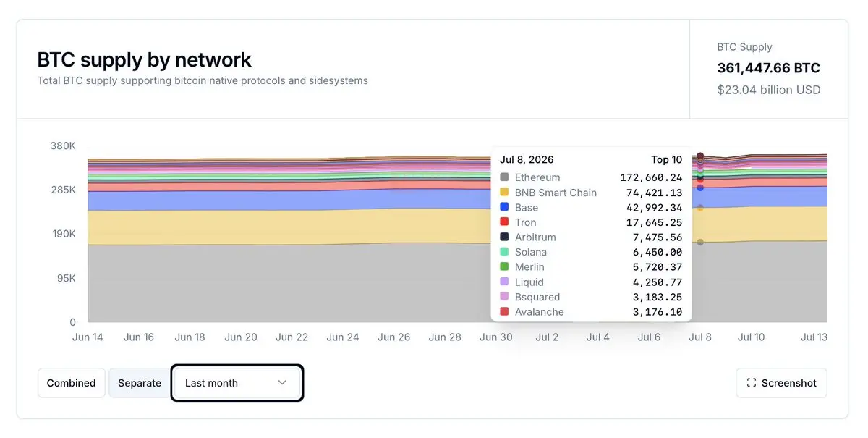Click the BTC supply by network heading
The width and height of the screenshot is (868, 438).
point(145,59)
